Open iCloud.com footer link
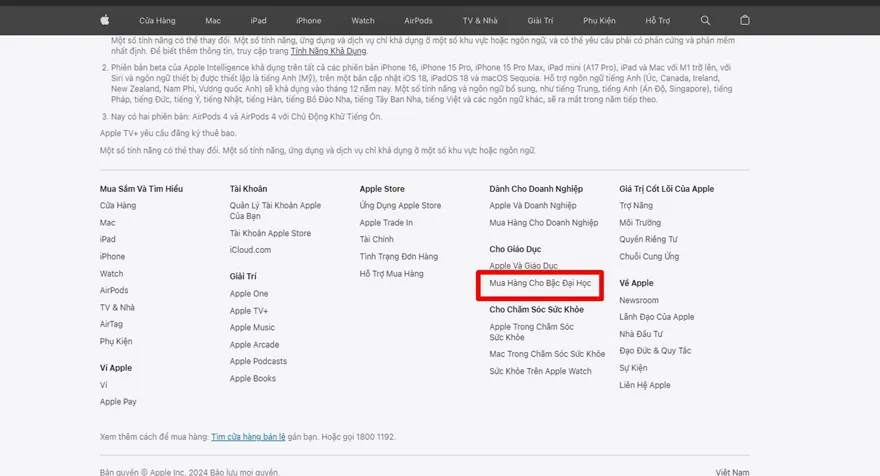The width and height of the screenshot is (880, 476). [x=250, y=250]
